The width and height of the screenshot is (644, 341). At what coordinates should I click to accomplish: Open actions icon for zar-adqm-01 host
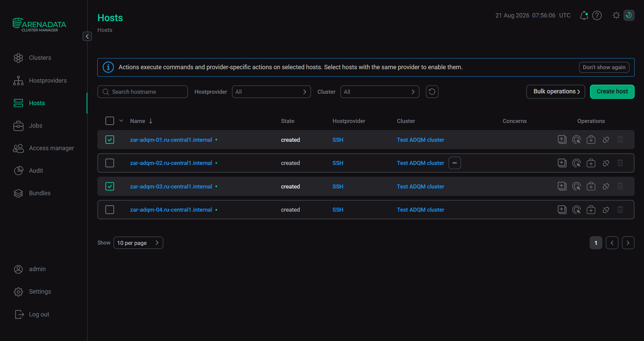(x=577, y=139)
